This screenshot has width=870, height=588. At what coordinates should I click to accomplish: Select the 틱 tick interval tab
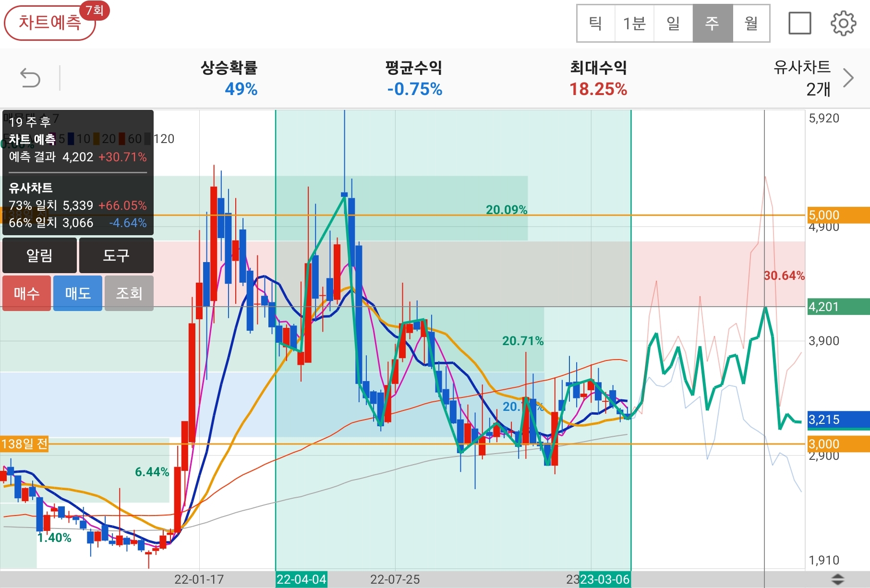tap(596, 23)
